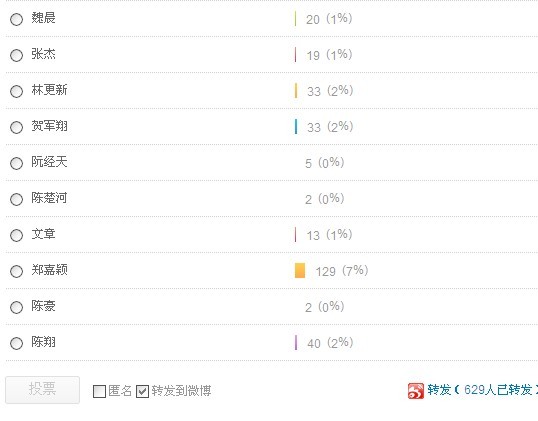
Task: Uncheck the 转发到微博 checkbox
Action: point(142,391)
